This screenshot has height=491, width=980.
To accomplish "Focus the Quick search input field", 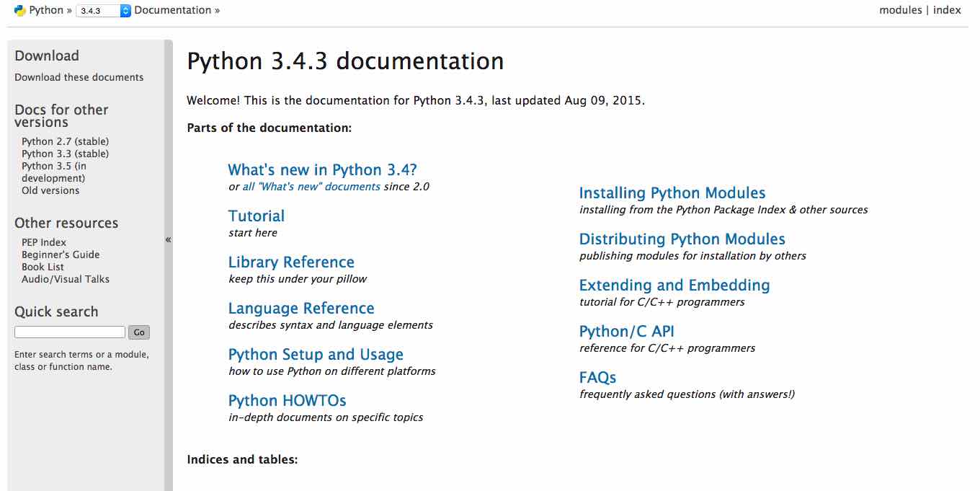I will pyautogui.click(x=70, y=332).
